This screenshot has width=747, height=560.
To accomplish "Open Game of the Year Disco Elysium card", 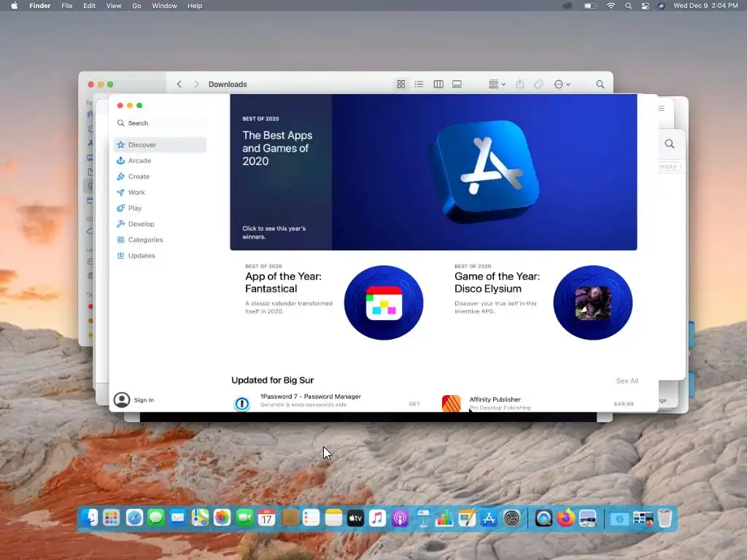I will coord(543,303).
